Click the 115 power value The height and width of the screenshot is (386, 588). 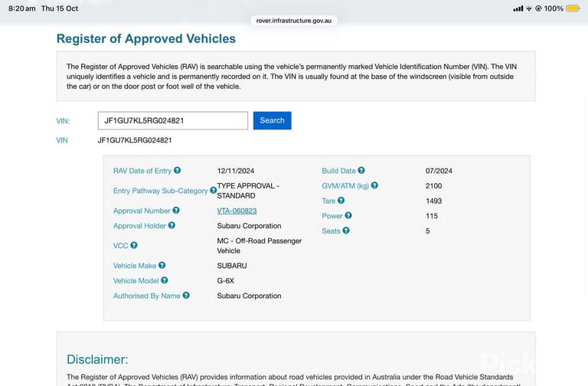[432, 216]
